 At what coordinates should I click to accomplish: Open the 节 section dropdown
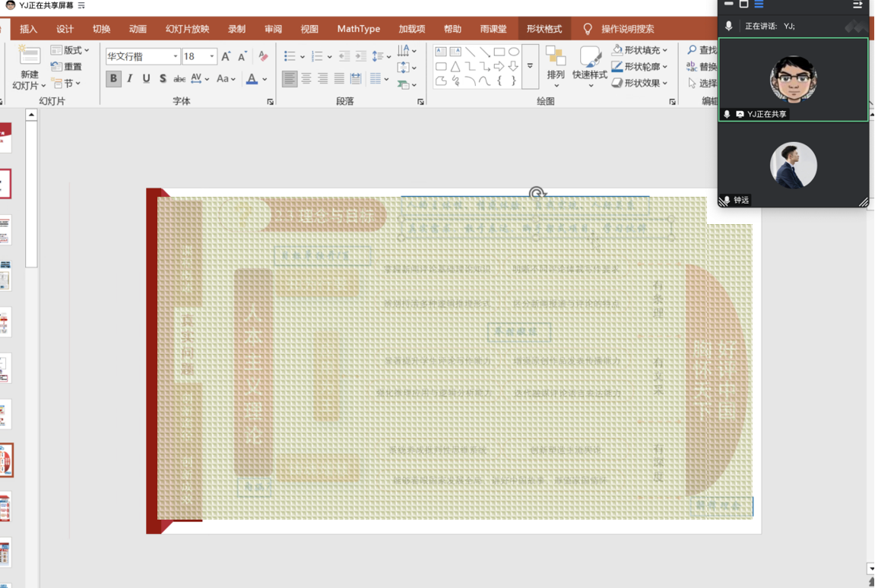66,83
